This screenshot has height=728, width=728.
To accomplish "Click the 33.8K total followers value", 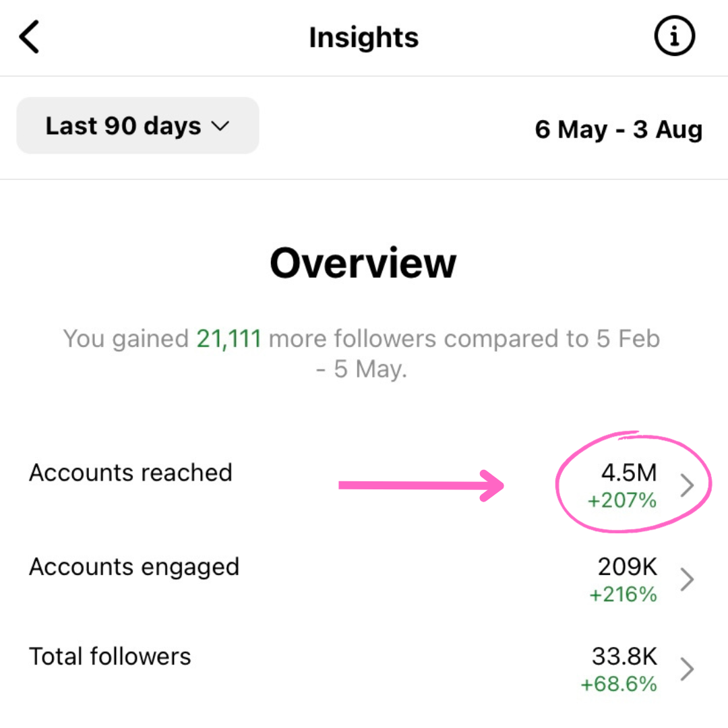I will pyautogui.click(x=624, y=656).
